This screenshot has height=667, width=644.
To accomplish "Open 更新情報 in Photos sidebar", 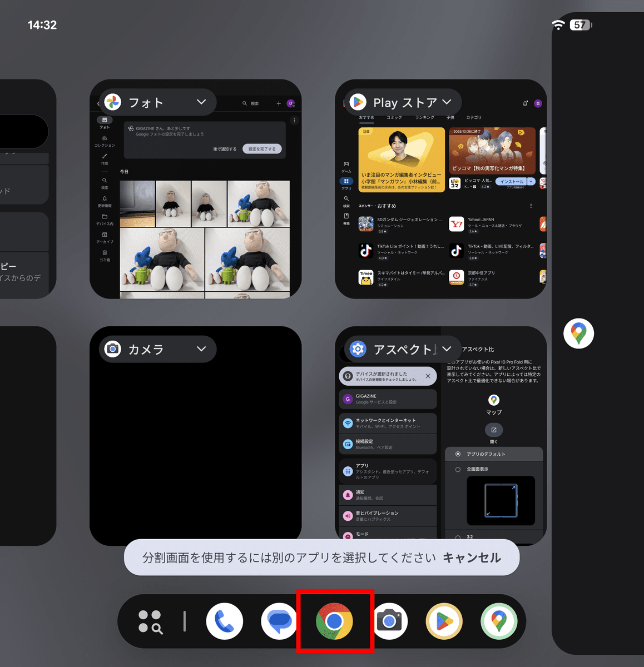I will click(x=105, y=201).
